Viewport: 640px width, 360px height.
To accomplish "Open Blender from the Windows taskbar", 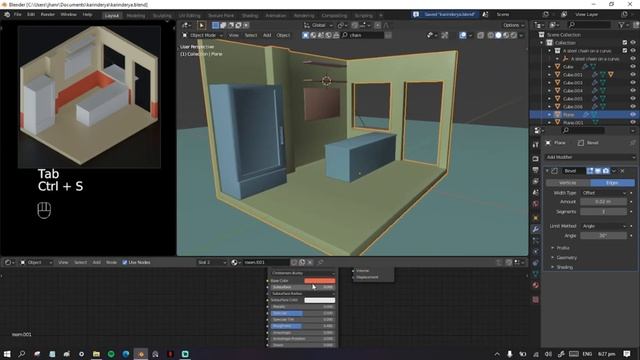I will [141, 354].
